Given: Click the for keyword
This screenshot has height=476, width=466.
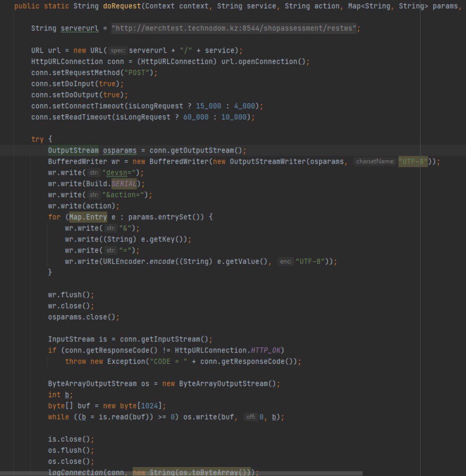Looking at the screenshot, I should 54,217.
